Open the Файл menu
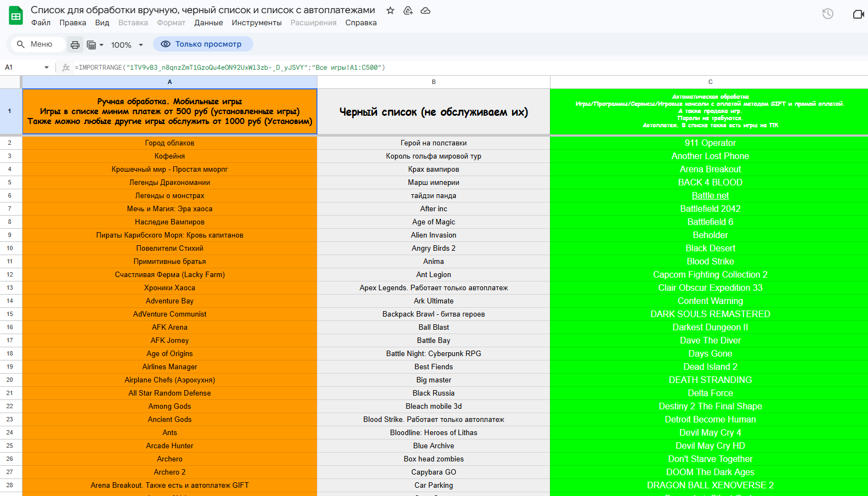Viewport: 868px width, 496px height. (x=41, y=22)
